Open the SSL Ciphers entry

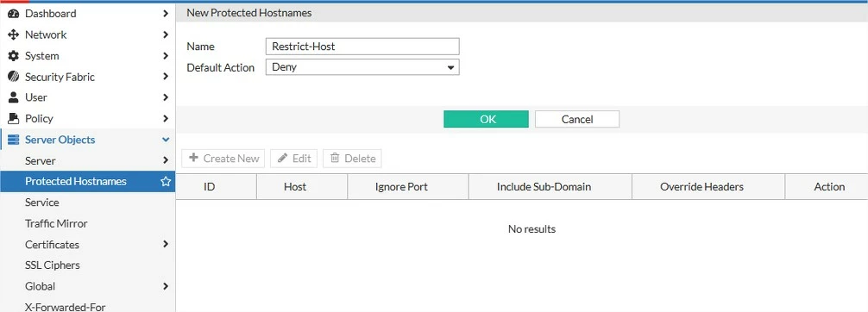tap(87, 265)
